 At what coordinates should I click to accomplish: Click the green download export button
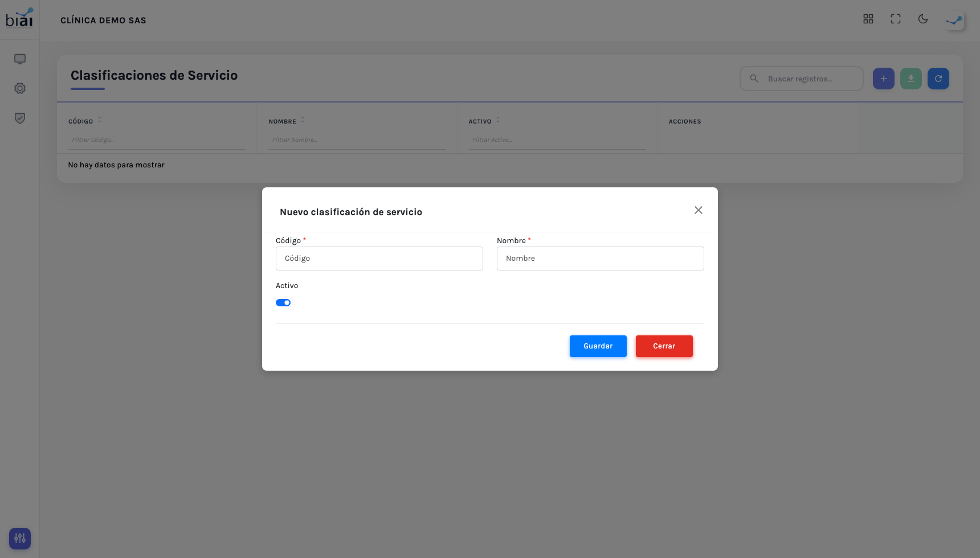(x=911, y=79)
